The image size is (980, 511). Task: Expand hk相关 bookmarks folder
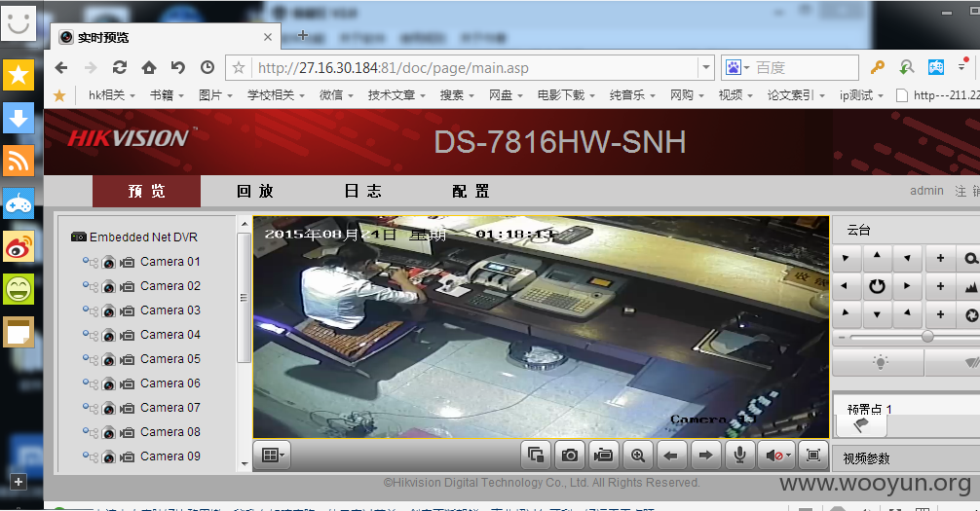111,95
